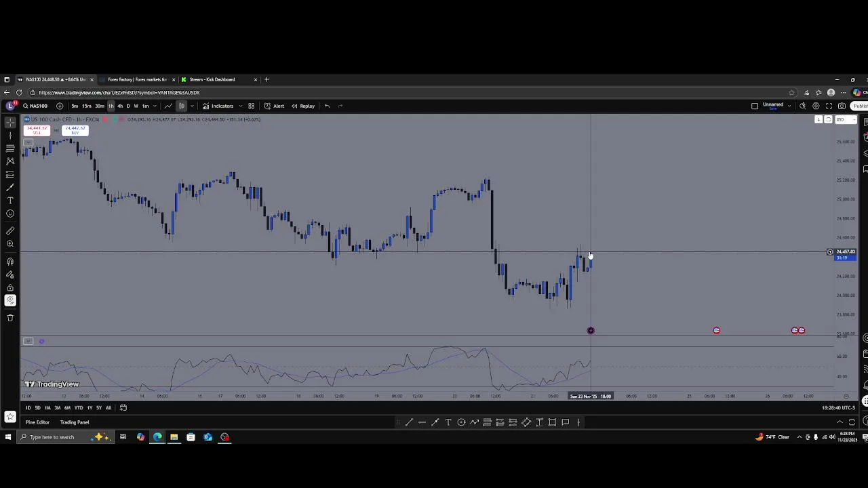Select the 1D date range
The width and height of the screenshot is (868, 488).
point(28,407)
